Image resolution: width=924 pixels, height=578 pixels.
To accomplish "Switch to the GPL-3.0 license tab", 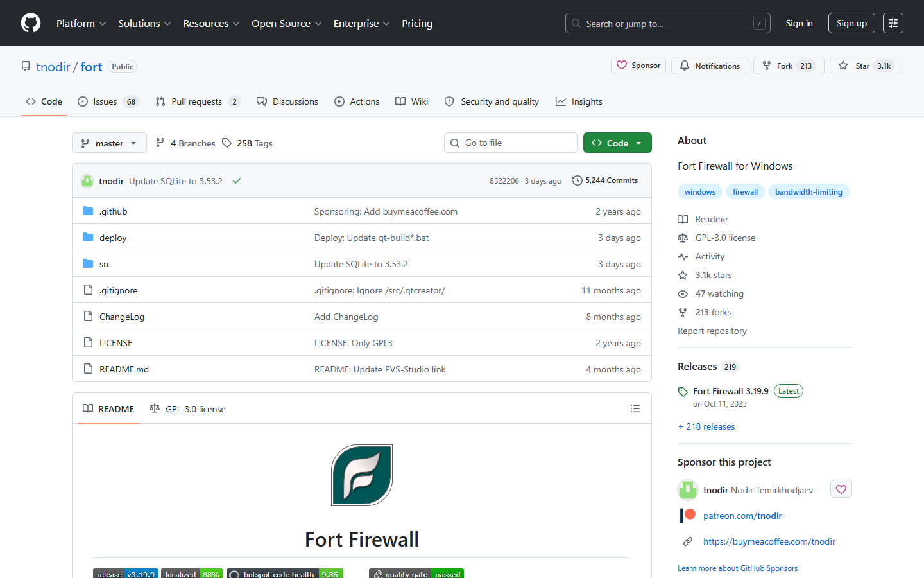I will click(187, 408).
